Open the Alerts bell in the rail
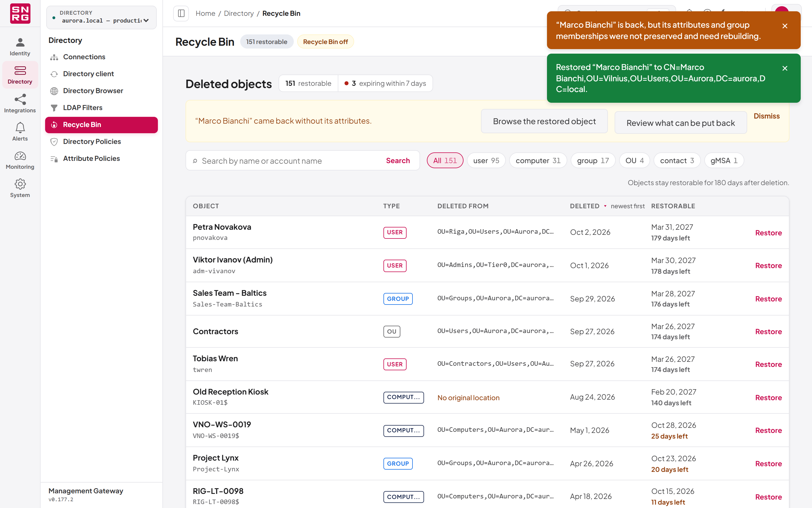This screenshot has height=508, width=812. [x=20, y=132]
